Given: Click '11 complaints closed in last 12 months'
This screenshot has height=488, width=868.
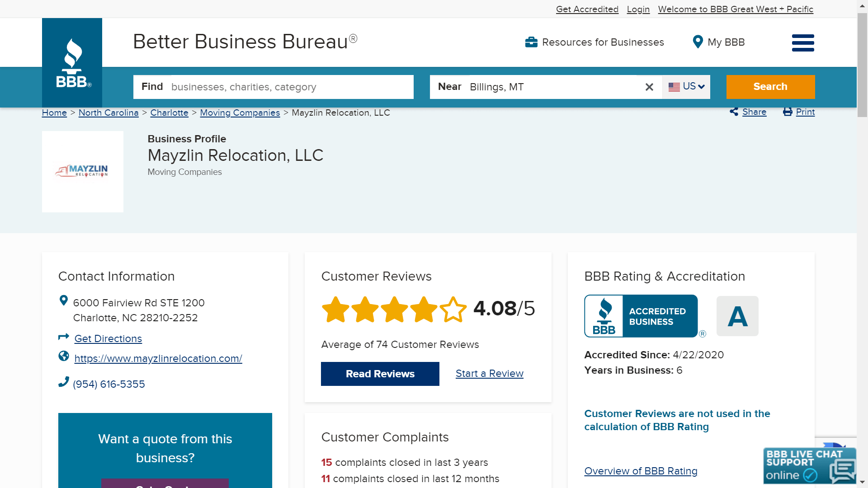Looking at the screenshot, I should pyautogui.click(x=410, y=479).
